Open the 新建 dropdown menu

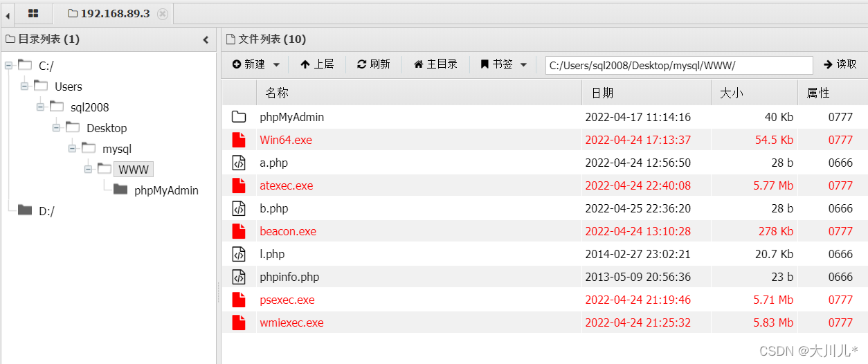coord(256,64)
